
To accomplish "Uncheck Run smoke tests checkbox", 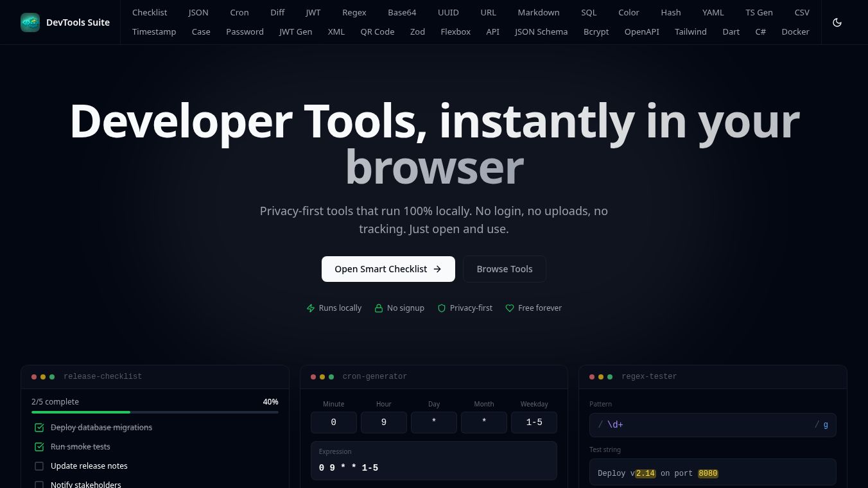I will click(39, 447).
